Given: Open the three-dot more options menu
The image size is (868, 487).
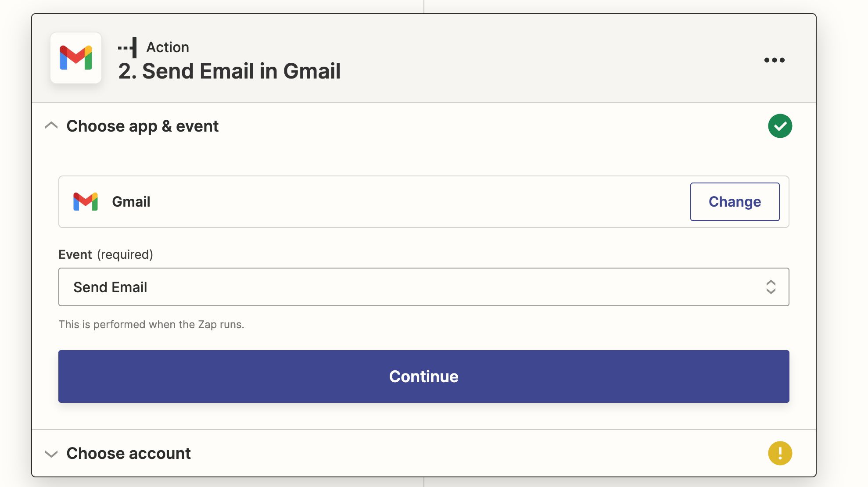Looking at the screenshot, I should tap(775, 60).
